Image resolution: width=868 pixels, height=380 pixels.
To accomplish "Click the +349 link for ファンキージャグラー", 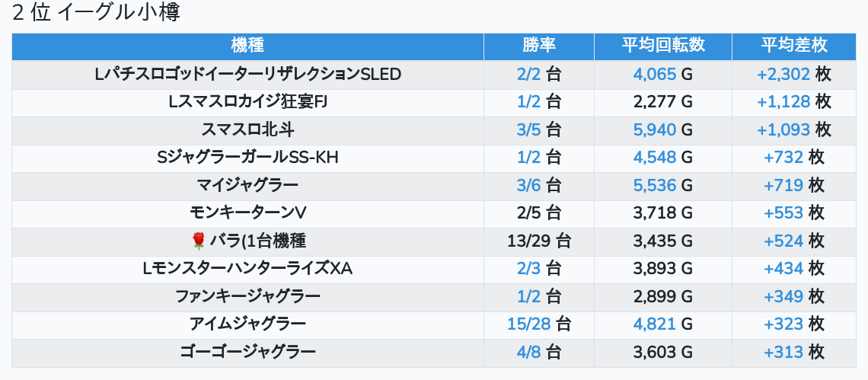I will [x=783, y=296].
